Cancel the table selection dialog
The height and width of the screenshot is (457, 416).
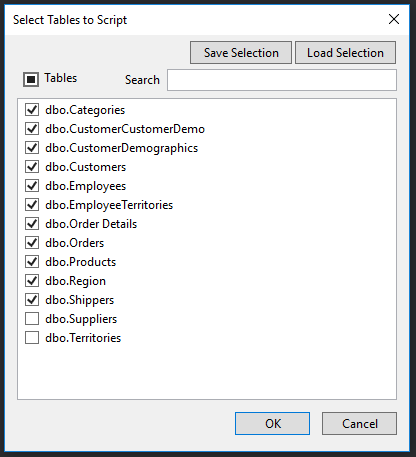pos(359,424)
